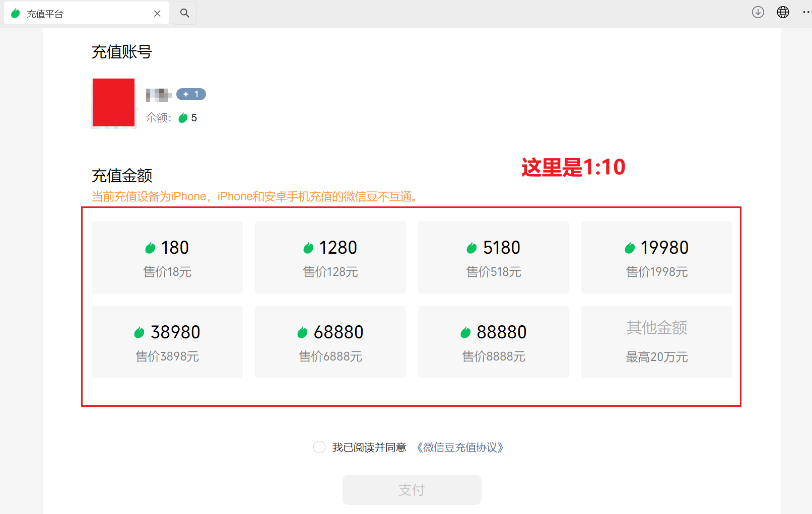The height and width of the screenshot is (514, 812).
Task: Select the 180 beans for 18元 package
Action: [167, 257]
